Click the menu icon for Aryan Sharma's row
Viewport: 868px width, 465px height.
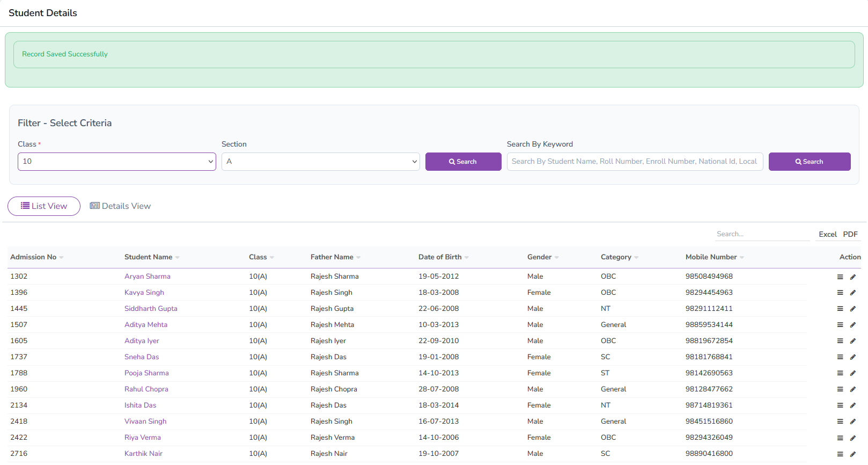(x=840, y=277)
